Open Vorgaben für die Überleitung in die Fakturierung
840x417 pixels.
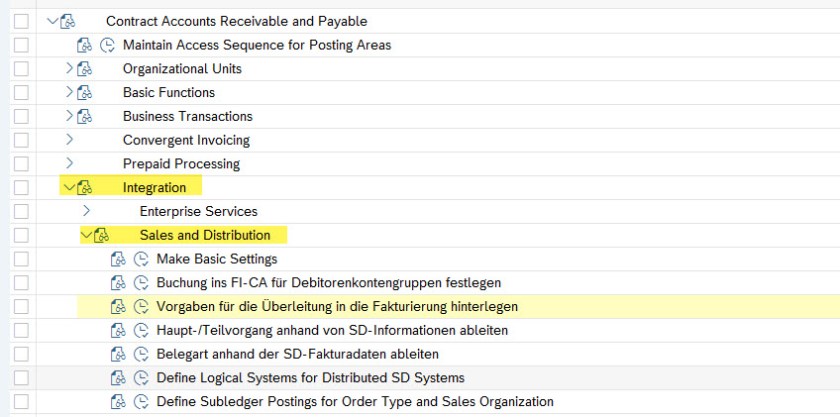click(x=337, y=307)
